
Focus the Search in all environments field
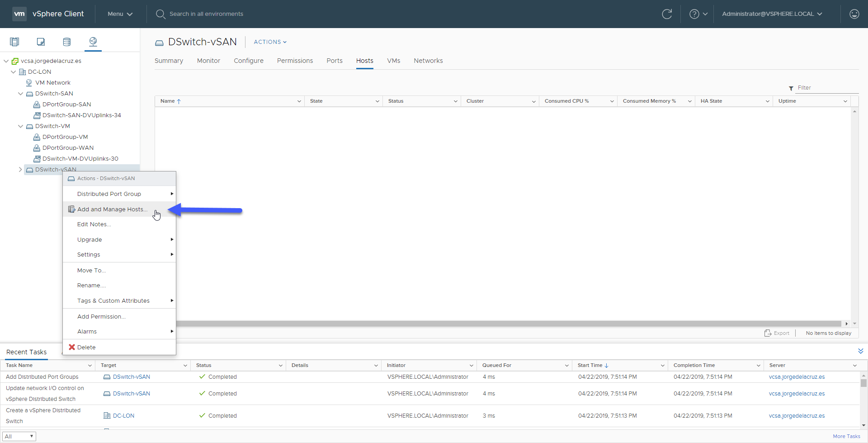pyautogui.click(x=206, y=14)
